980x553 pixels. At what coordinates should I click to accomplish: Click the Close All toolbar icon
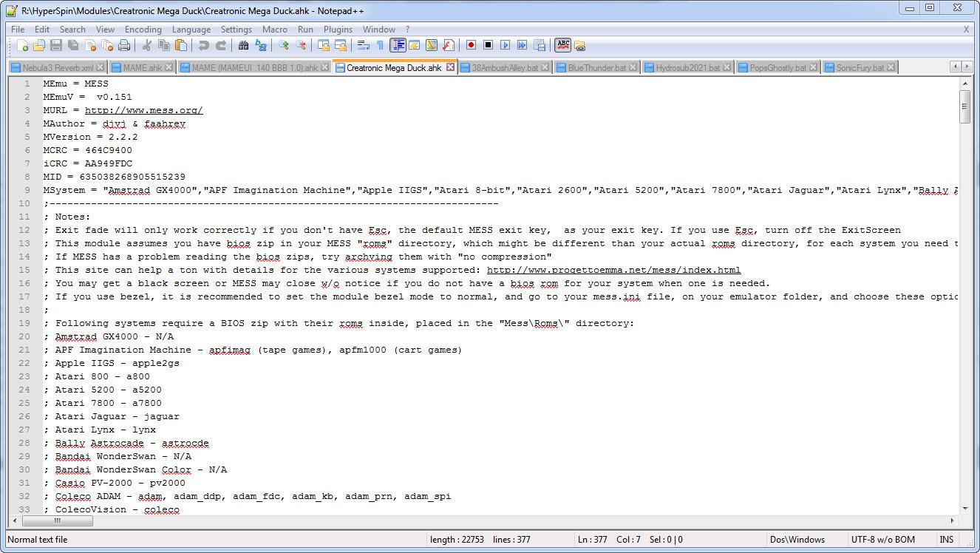(x=107, y=45)
